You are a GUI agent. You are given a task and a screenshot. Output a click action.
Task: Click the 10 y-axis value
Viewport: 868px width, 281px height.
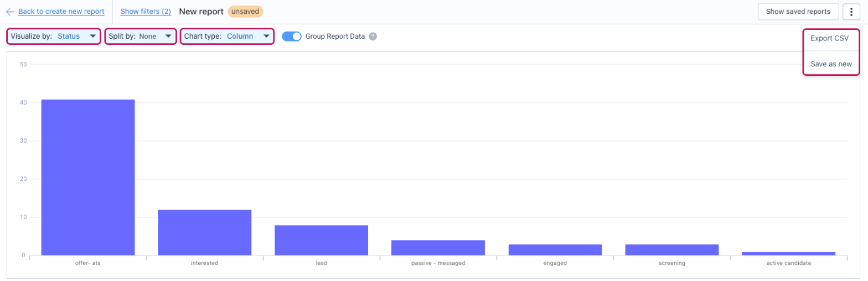click(x=23, y=217)
